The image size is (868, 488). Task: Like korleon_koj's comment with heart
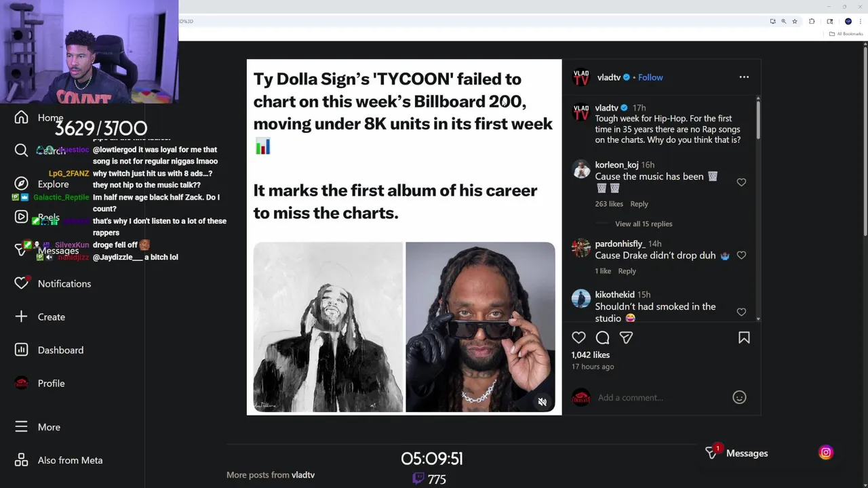click(741, 182)
